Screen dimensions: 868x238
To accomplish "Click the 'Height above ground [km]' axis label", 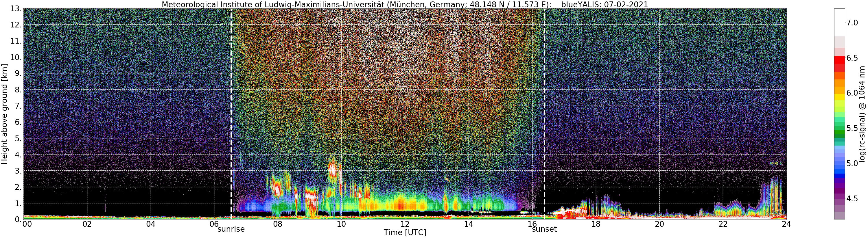I will pyautogui.click(x=4, y=114).
